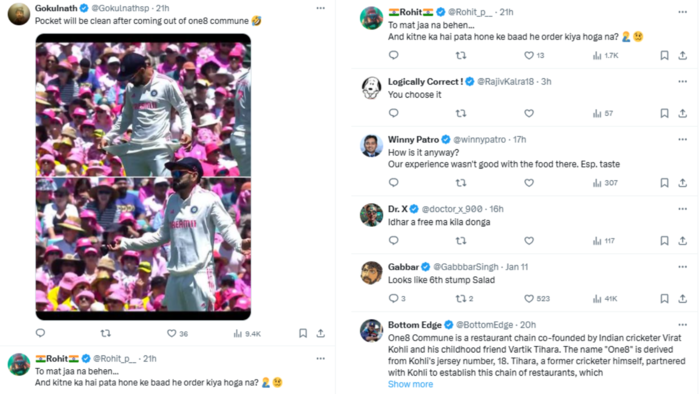Open more options on Gokulnath's tweet
Image resolution: width=700 pixels, height=394 pixels.
point(321,8)
